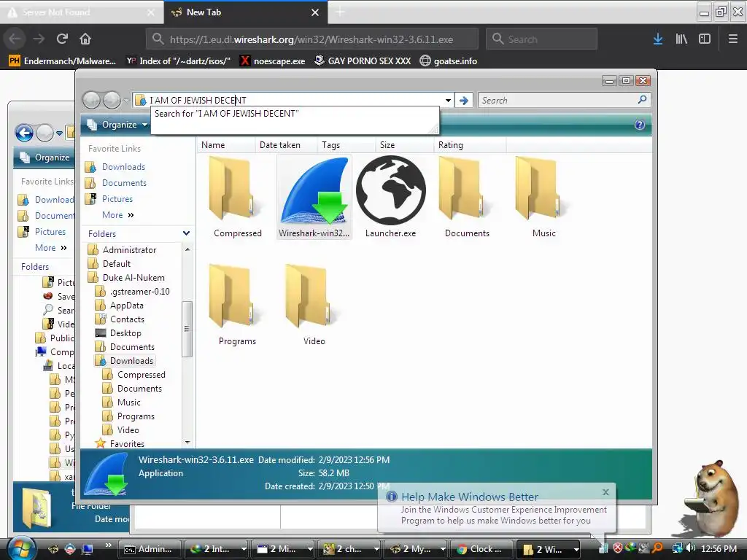The width and height of the screenshot is (747, 560).
Task: Click the red shield tray icon
Action: 617,548
